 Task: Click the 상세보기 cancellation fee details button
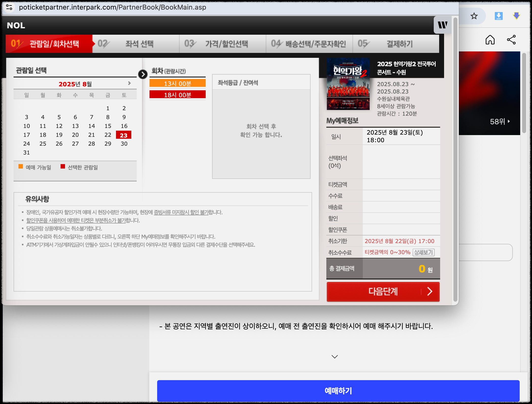click(x=423, y=252)
